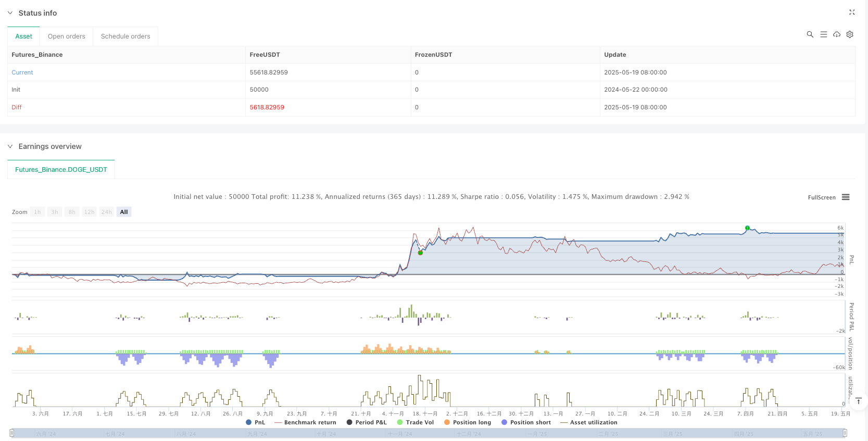This screenshot has width=868, height=441.
Task: Click the expand panel icon at top right
Action: 852,12
